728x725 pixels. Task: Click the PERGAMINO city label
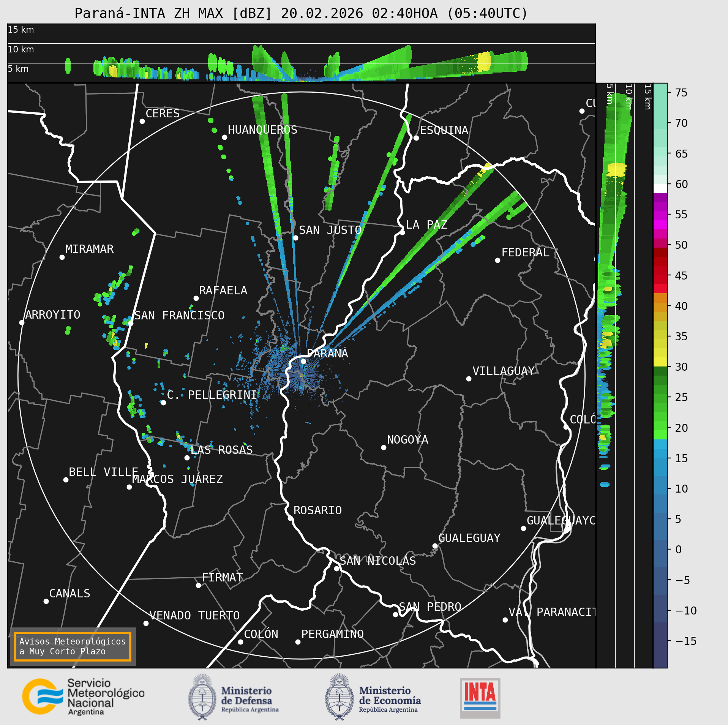click(x=333, y=634)
